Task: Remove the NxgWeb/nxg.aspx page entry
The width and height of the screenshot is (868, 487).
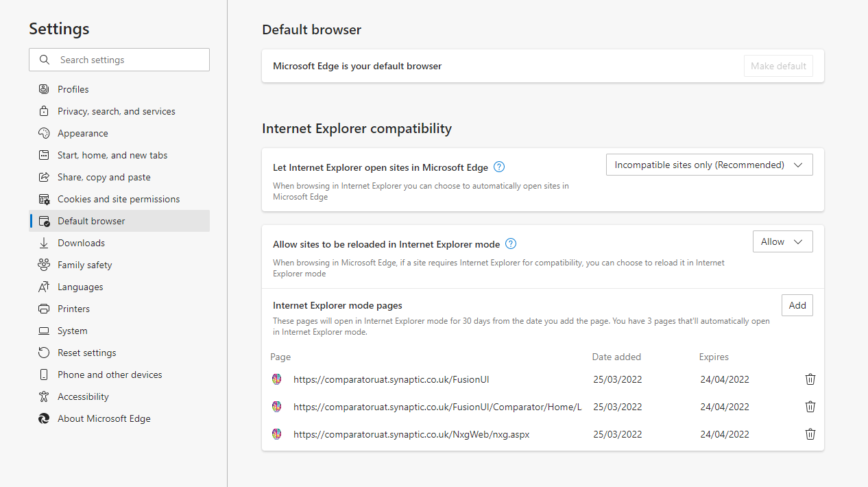Action: click(x=810, y=434)
